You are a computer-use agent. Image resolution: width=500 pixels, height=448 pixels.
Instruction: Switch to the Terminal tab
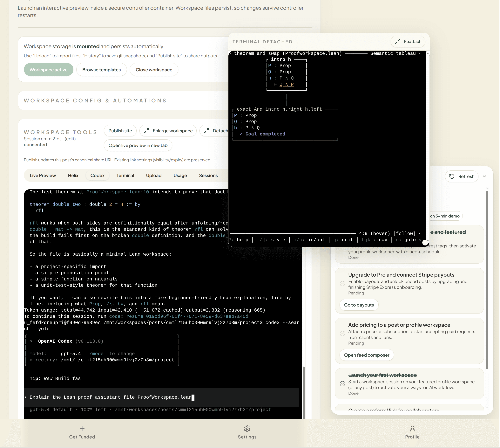(125, 175)
